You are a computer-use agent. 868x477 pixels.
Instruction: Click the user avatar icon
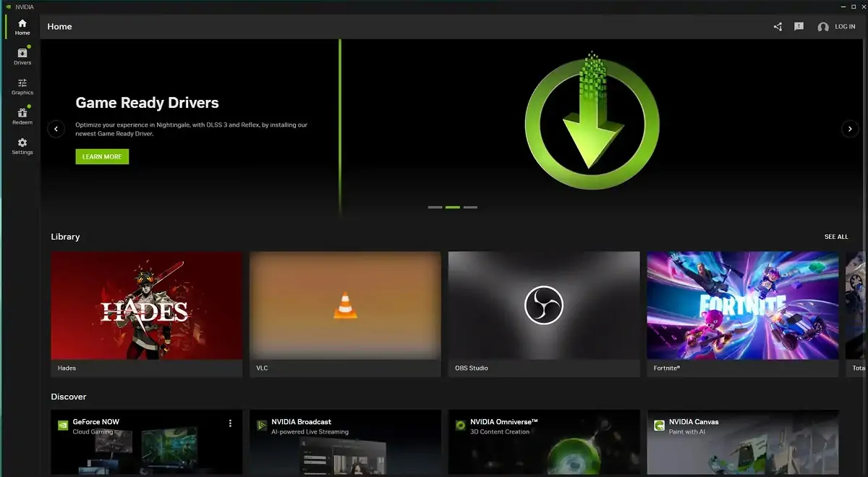823,27
